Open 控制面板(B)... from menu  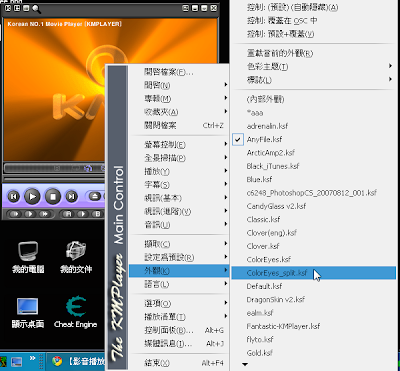(x=179, y=330)
